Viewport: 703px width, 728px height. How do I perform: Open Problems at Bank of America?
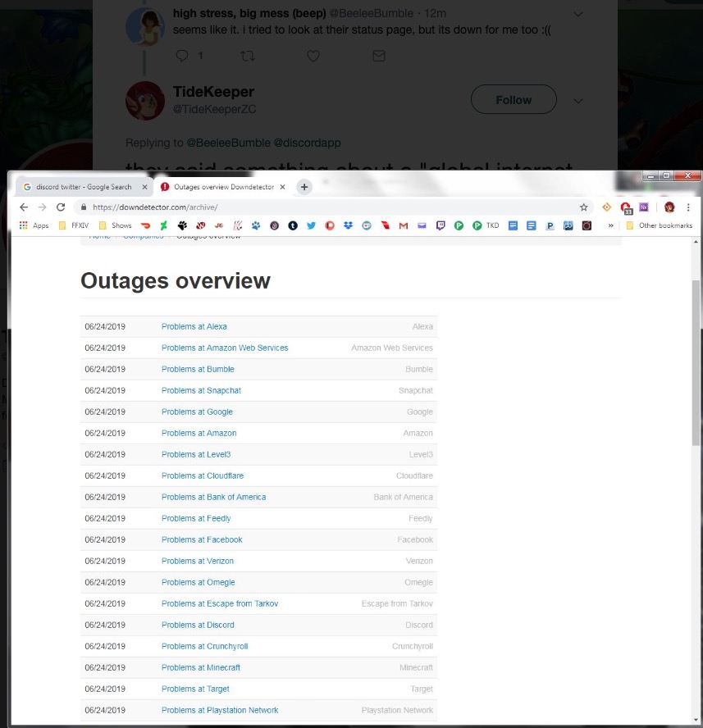(x=214, y=497)
